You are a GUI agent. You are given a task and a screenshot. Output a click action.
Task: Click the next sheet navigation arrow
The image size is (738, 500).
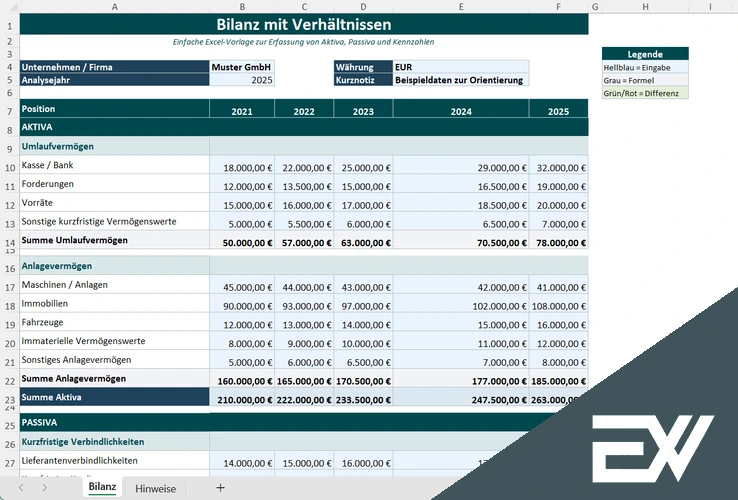pos(45,488)
